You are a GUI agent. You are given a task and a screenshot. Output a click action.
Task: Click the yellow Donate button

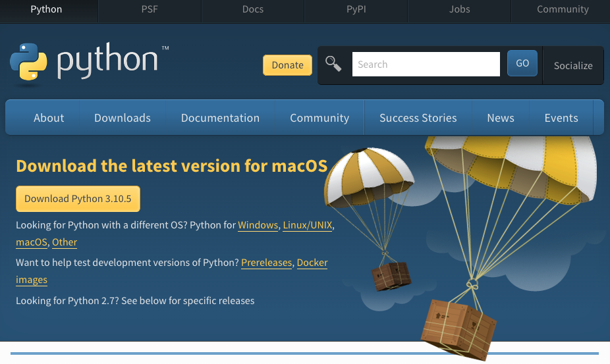[x=287, y=65]
